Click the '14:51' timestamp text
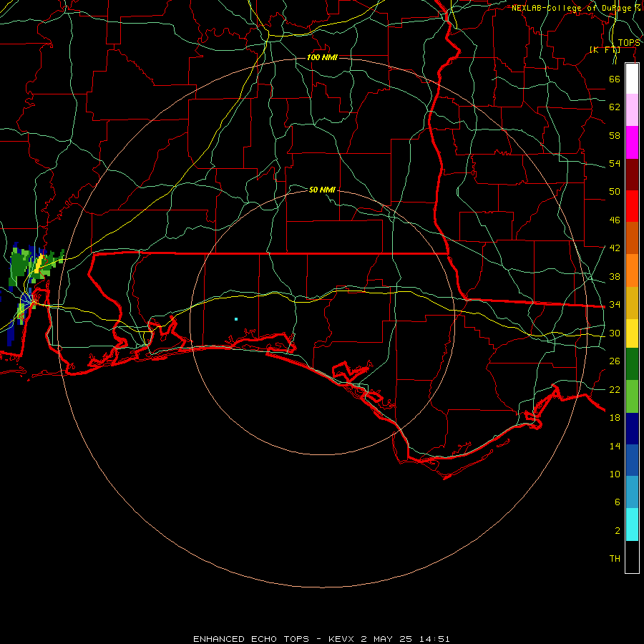Screen dimensions: 644x644 click(434, 639)
